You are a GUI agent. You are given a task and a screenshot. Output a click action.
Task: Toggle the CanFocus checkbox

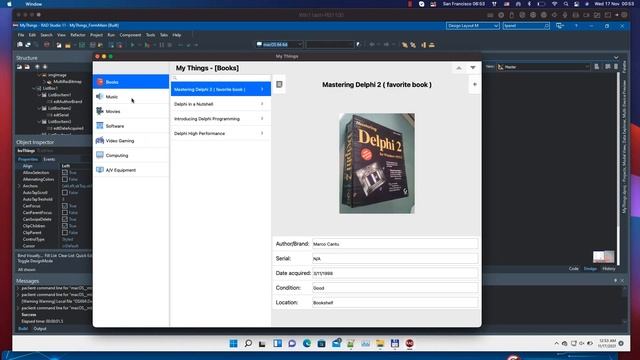click(65, 206)
